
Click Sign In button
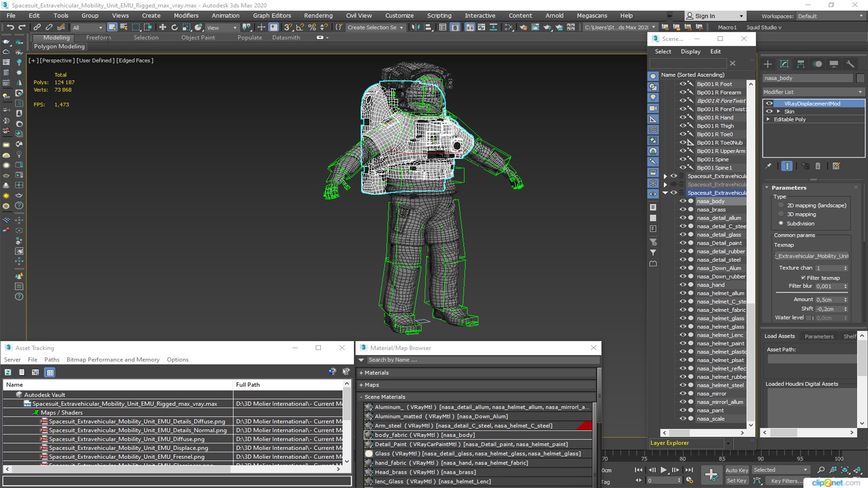coord(714,16)
